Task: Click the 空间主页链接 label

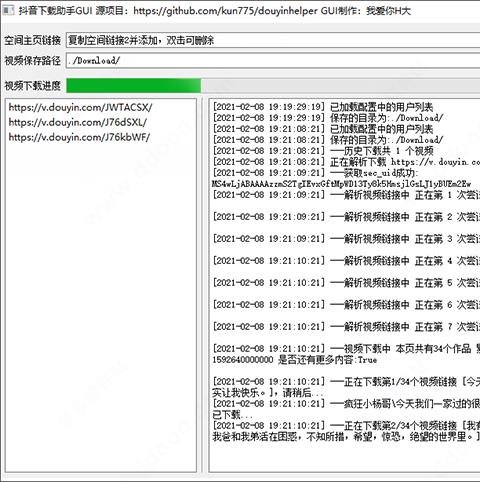Action: pyautogui.click(x=32, y=41)
